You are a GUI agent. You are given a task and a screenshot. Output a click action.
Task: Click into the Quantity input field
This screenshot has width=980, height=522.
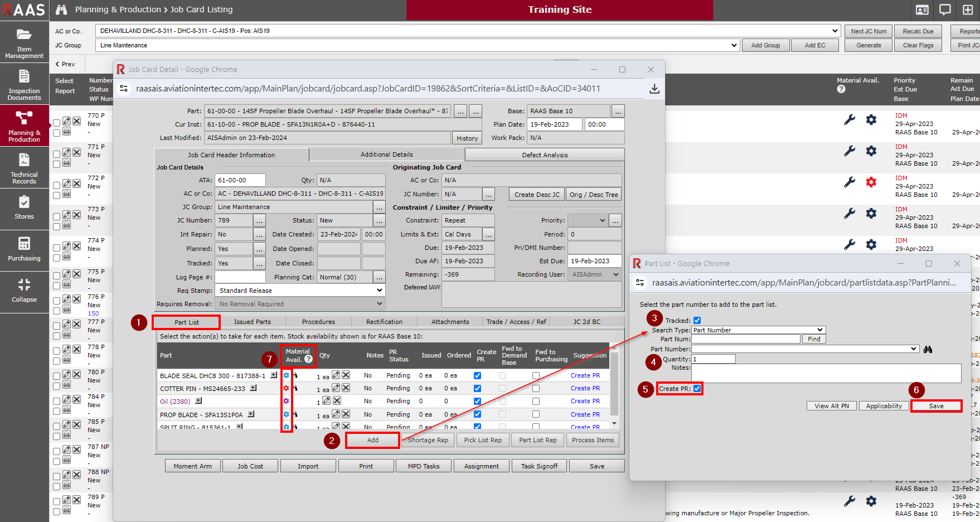(x=713, y=359)
